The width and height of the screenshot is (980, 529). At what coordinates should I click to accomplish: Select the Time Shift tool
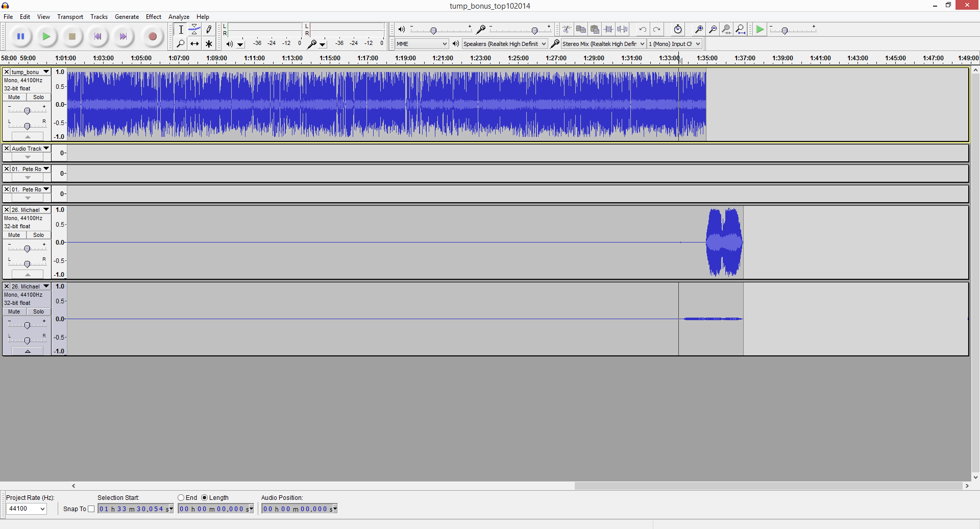pyautogui.click(x=194, y=43)
